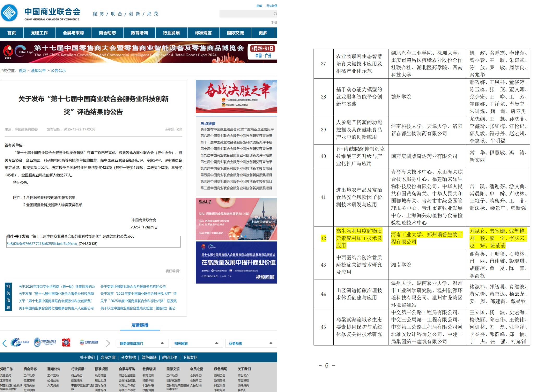Click the 打印 print link
The height and width of the screenshot is (392, 534).
pos(179,130)
